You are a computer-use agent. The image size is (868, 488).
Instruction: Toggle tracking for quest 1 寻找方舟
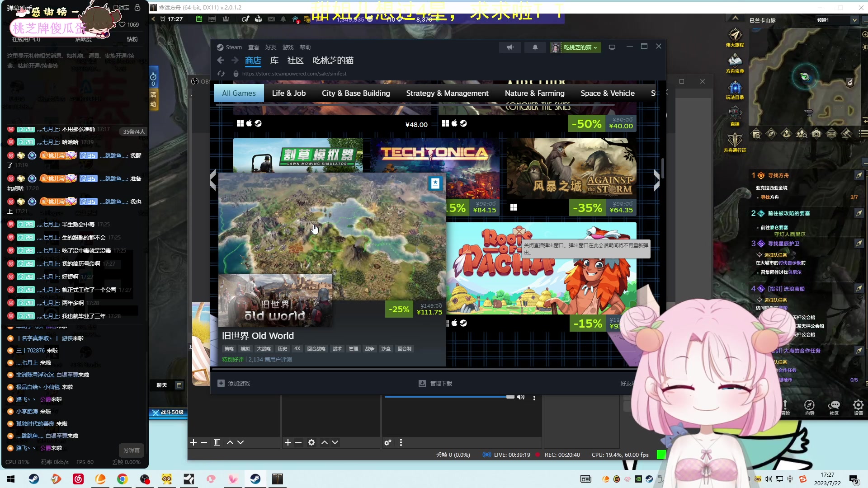click(859, 175)
